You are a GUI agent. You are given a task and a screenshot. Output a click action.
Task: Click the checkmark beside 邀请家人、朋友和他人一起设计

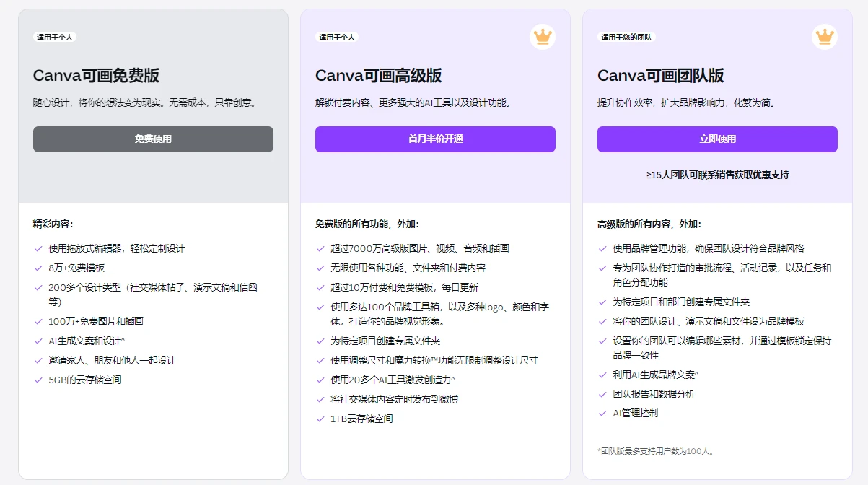(38, 360)
